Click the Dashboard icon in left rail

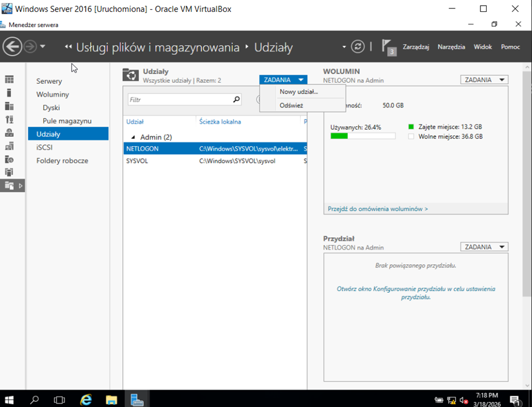point(9,80)
